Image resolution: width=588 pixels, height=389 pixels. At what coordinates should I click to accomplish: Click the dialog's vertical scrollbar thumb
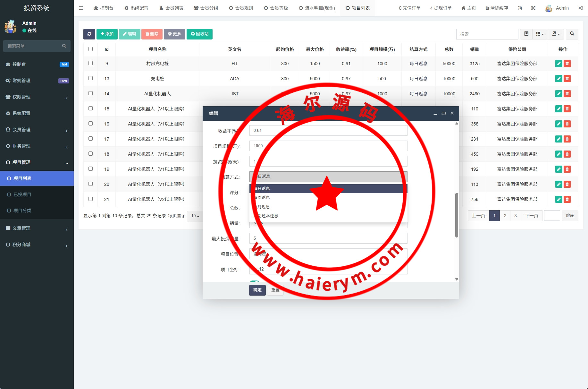click(457, 215)
